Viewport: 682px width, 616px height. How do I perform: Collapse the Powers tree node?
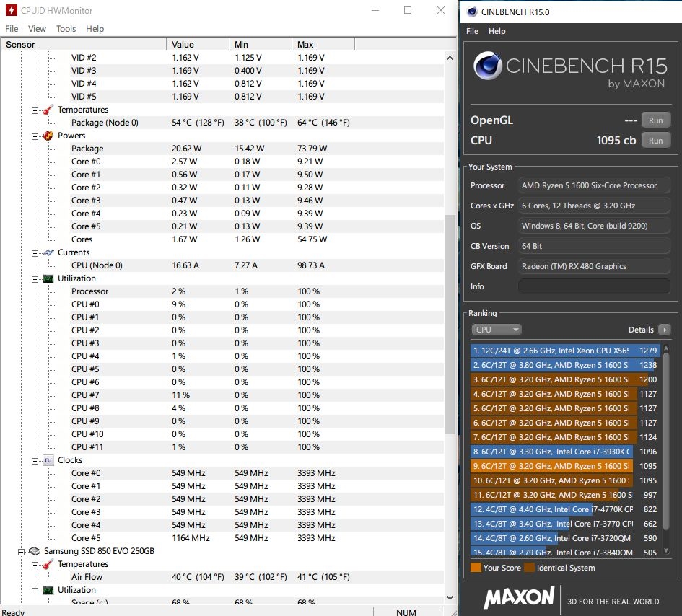coord(35,136)
